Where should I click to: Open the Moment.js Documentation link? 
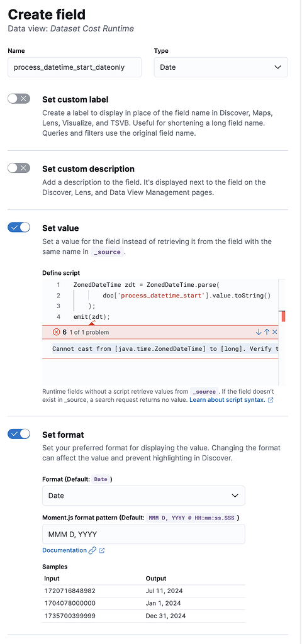[x=65, y=550]
